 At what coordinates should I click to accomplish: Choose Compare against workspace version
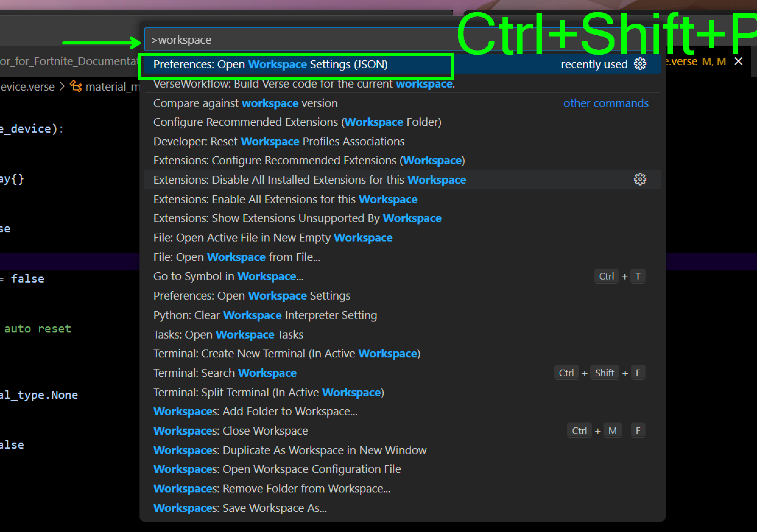point(245,103)
